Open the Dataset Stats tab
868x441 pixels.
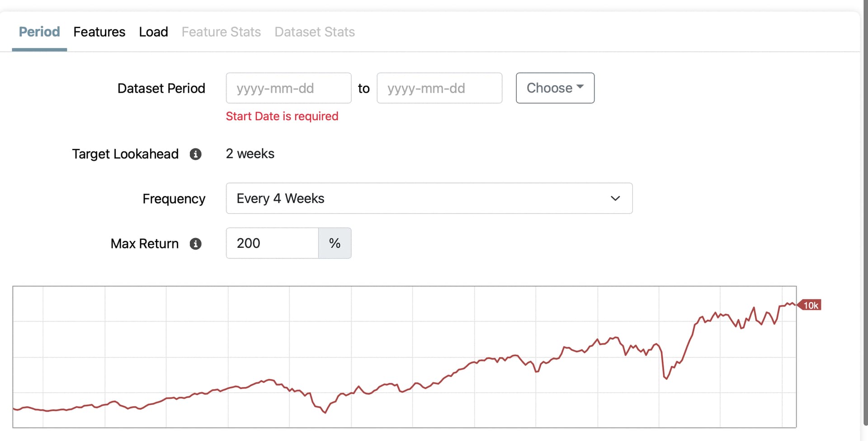[315, 32]
